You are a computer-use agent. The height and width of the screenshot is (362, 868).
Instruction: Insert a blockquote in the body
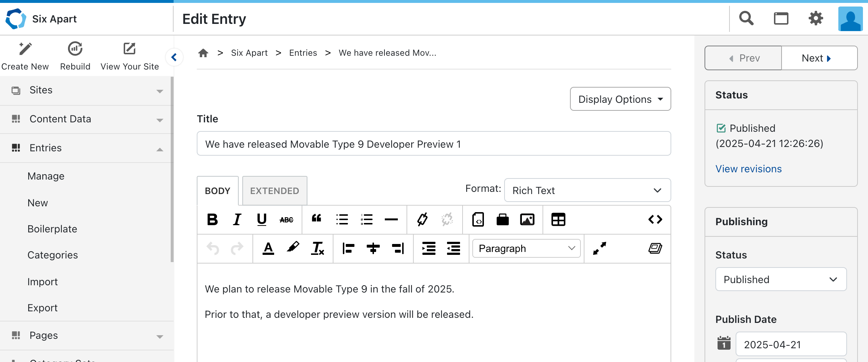tap(316, 219)
